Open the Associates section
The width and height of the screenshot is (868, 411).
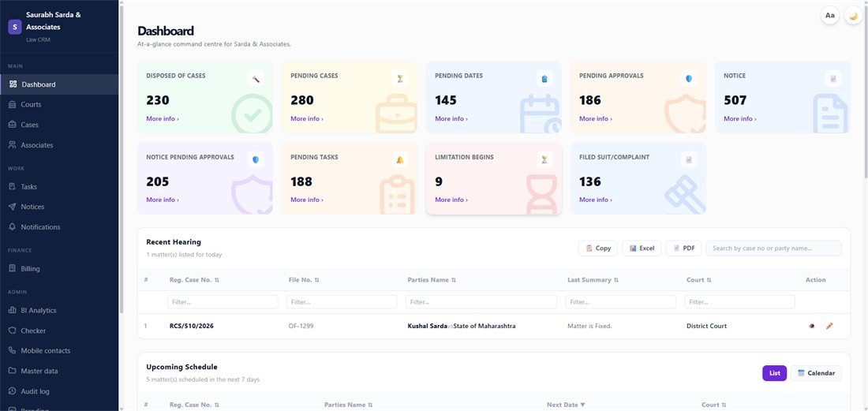[x=58, y=145]
